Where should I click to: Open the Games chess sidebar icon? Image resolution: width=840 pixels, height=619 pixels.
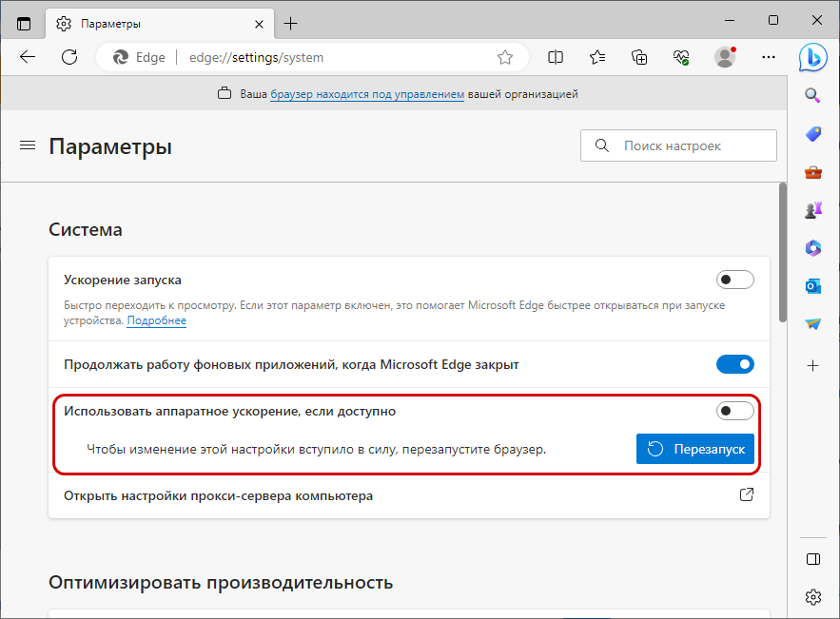[x=812, y=210]
